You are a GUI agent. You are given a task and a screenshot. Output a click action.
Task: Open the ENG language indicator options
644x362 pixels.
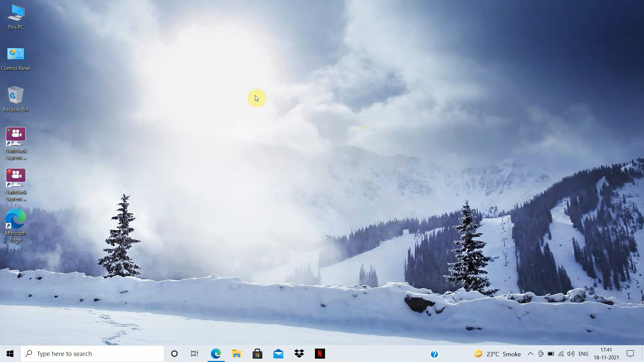point(584,354)
